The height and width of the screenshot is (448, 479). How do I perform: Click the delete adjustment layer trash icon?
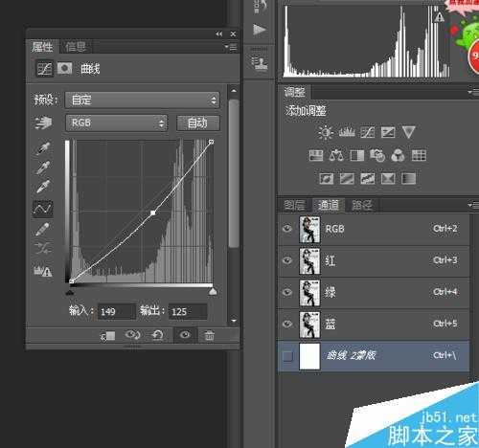pos(210,335)
